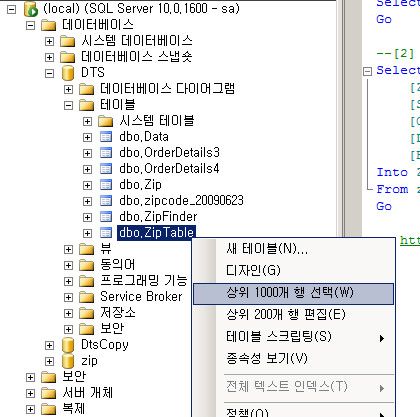Image resolution: width=420 pixels, height=417 pixels.
Task: Click the dbo.OrderDetails3 table icon
Action: 106,153
